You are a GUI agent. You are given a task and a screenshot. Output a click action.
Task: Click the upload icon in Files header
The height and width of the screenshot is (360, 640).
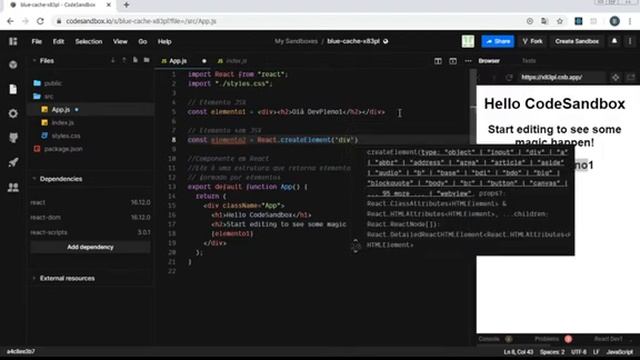(124, 60)
